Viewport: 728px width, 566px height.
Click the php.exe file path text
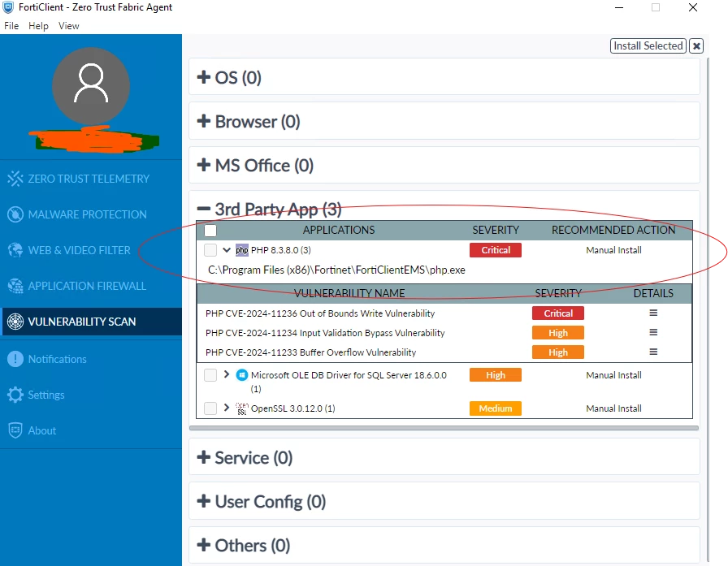336,270
